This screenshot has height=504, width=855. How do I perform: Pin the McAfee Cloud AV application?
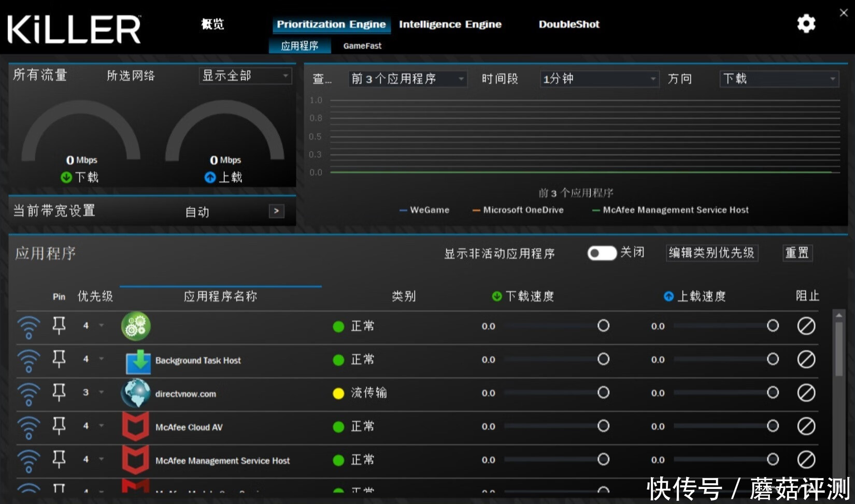point(59,425)
